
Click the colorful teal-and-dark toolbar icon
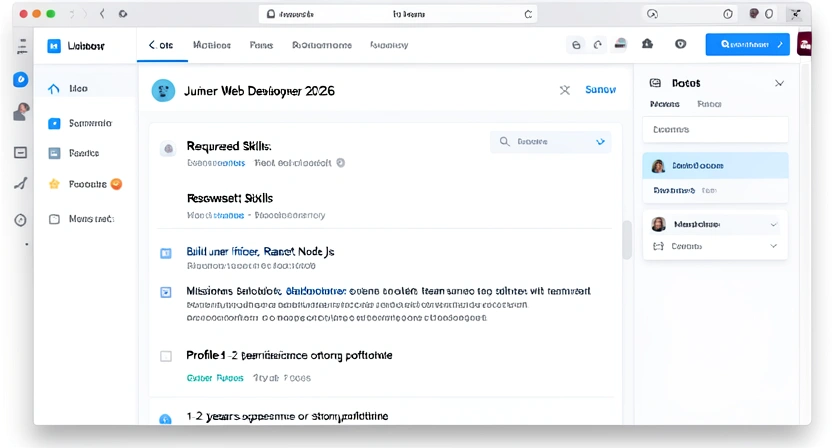(x=620, y=44)
